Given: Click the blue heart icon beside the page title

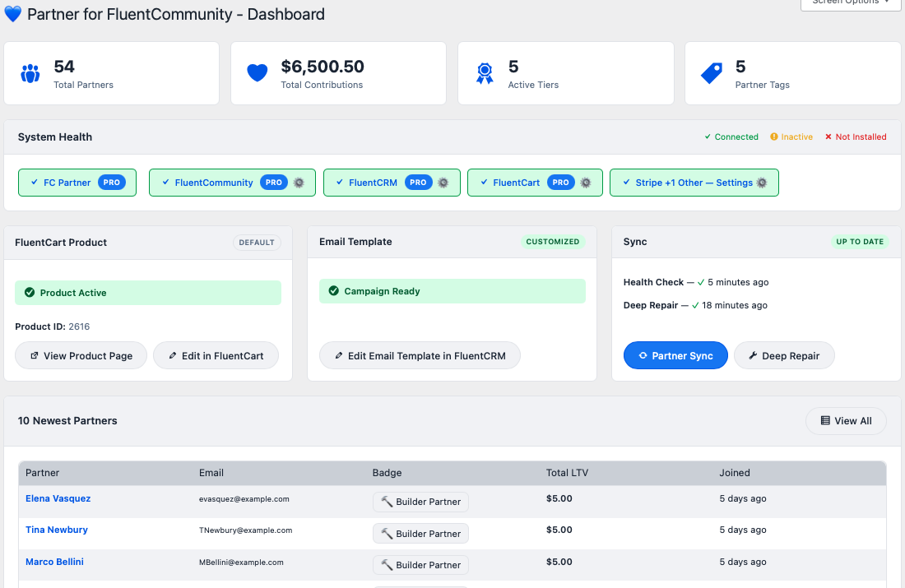Looking at the screenshot, I should click(x=12, y=14).
